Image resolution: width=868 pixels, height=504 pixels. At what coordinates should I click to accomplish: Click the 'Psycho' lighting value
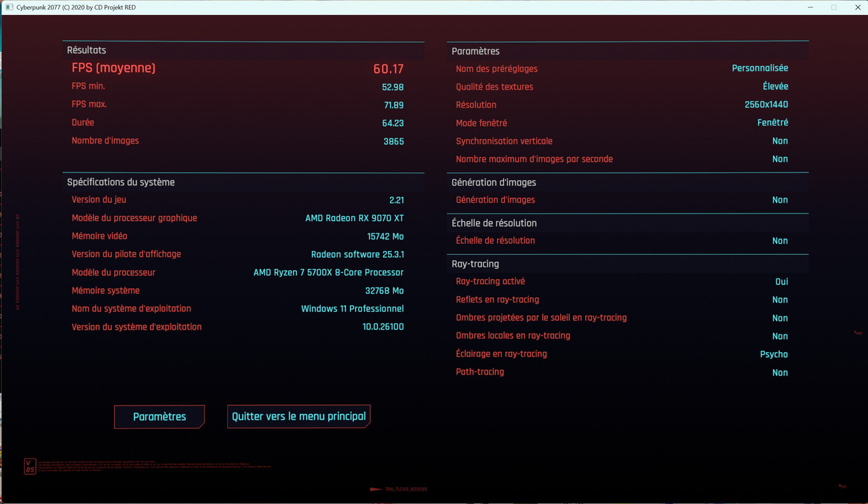pyautogui.click(x=774, y=354)
